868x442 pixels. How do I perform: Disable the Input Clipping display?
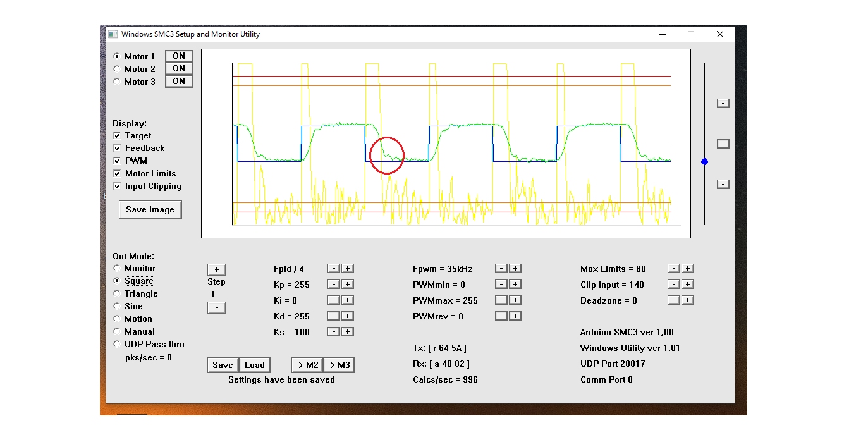pos(117,187)
